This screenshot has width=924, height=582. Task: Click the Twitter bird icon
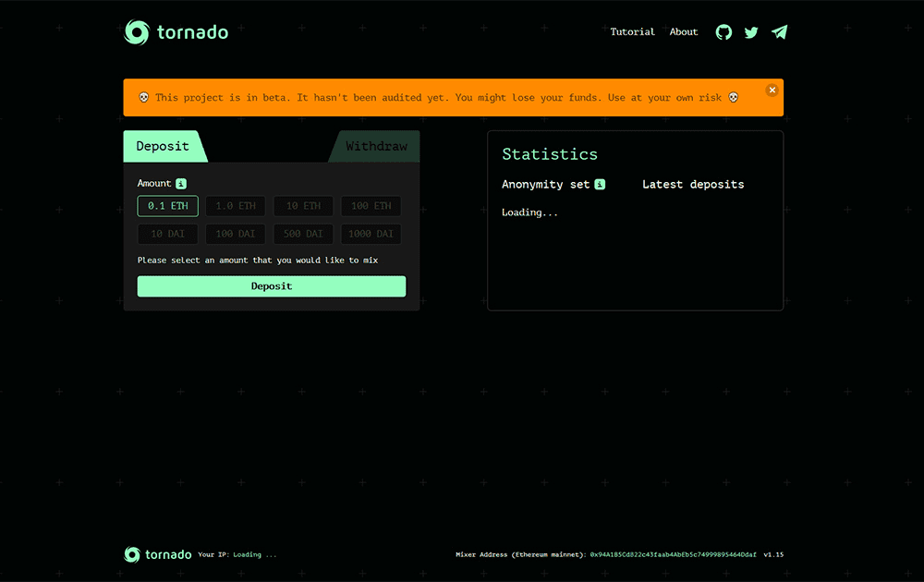[751, 31]
